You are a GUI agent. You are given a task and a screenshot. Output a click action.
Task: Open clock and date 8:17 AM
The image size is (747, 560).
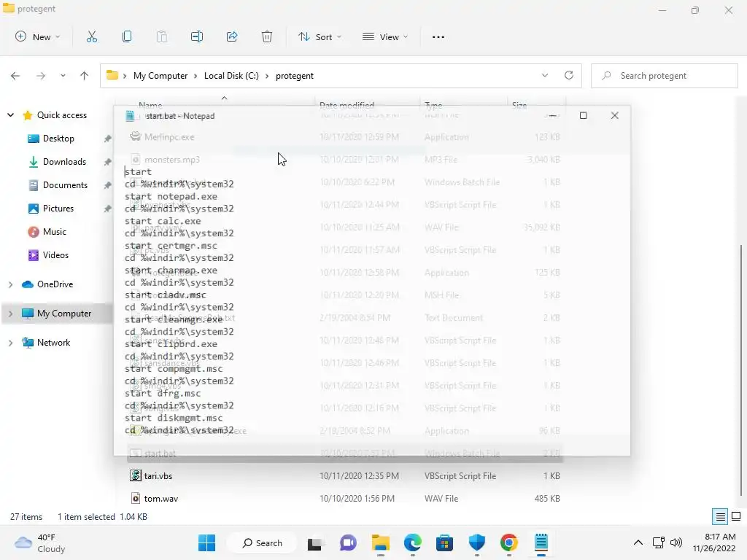tap(714, 542)
